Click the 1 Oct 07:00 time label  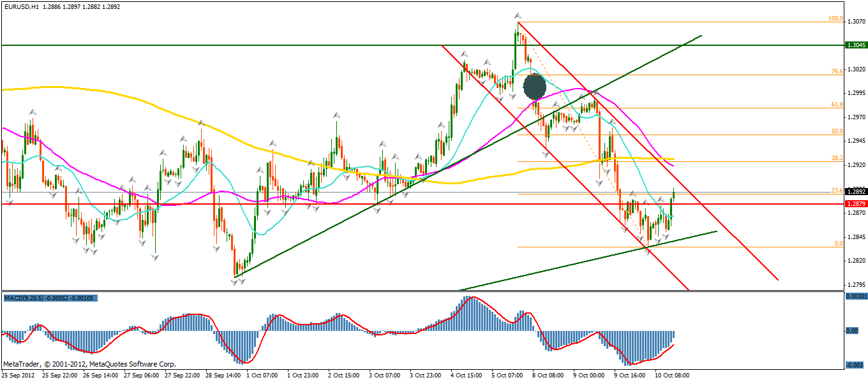click(x=260, y=375)
